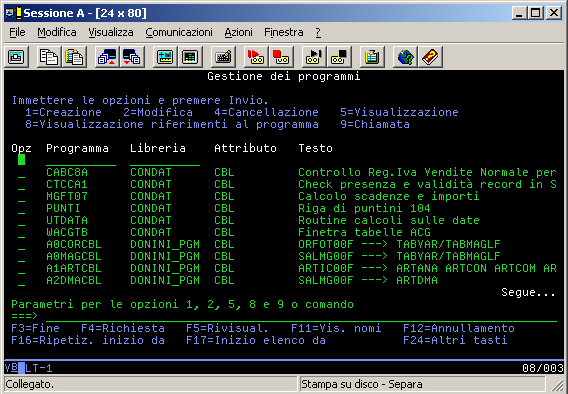Click the blank Libreria entry field

(x=165, y=160)
